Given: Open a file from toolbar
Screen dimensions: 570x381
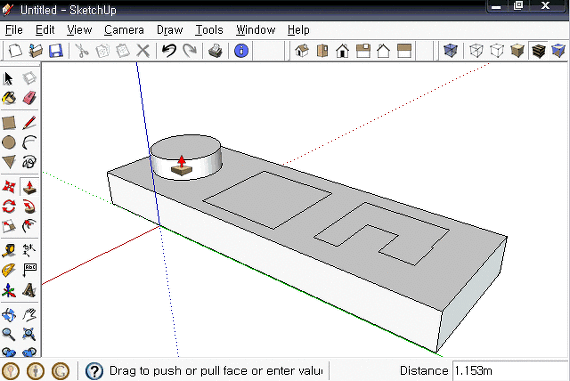Looking at the screenshot, I should (x=36, y=51).
